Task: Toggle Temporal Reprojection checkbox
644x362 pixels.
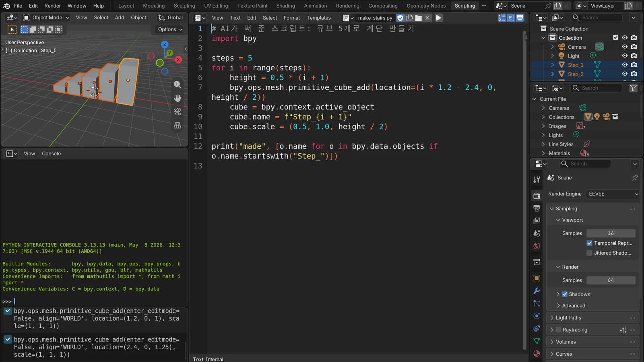Action: [x=589, y=243]
